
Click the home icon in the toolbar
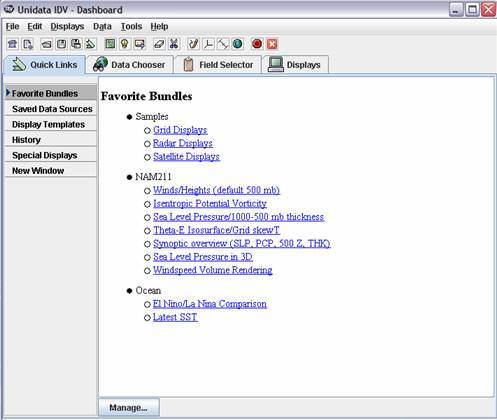pos(13,44)
